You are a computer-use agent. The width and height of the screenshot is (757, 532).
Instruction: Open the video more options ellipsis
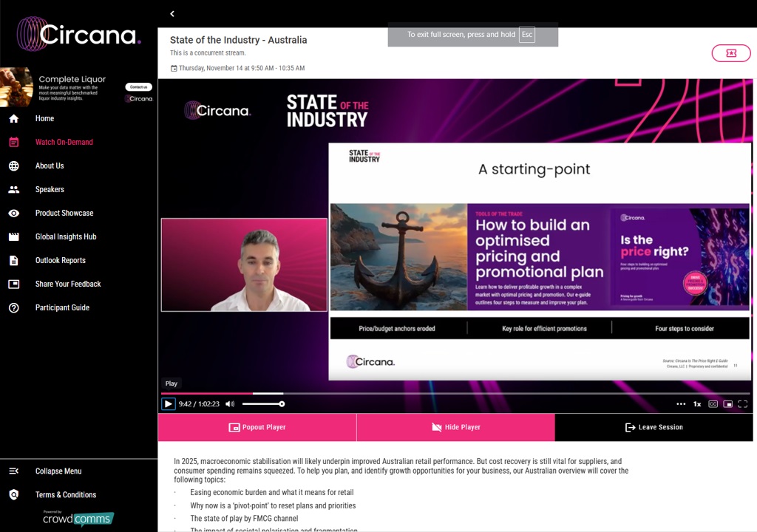click(x=681, y=404)
